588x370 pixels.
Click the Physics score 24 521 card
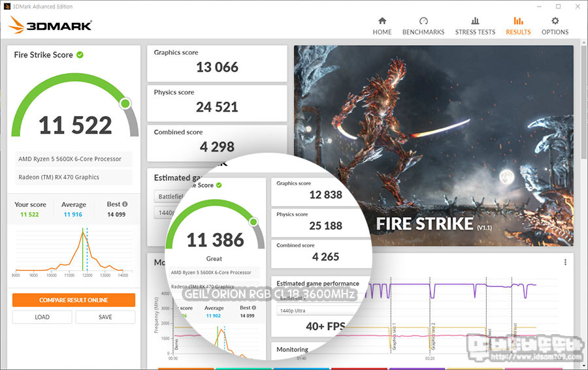[217, 103]
